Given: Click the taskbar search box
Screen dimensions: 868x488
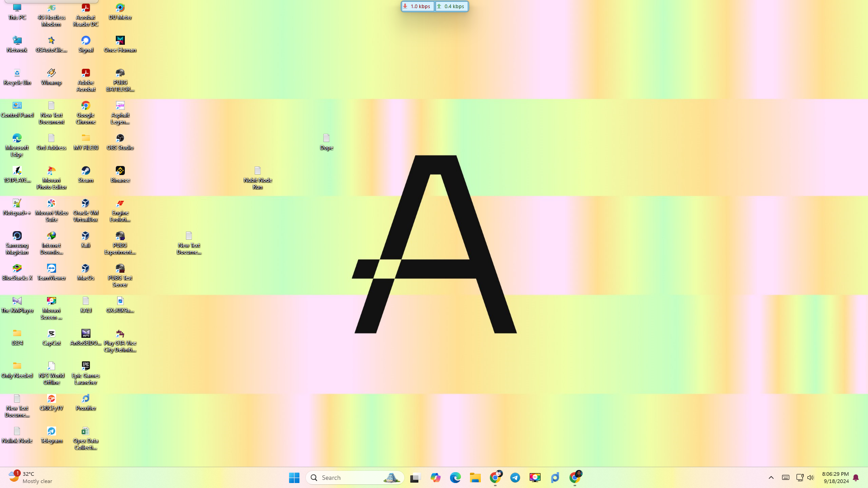Looking at the screenshot, I should pos(355,477).
